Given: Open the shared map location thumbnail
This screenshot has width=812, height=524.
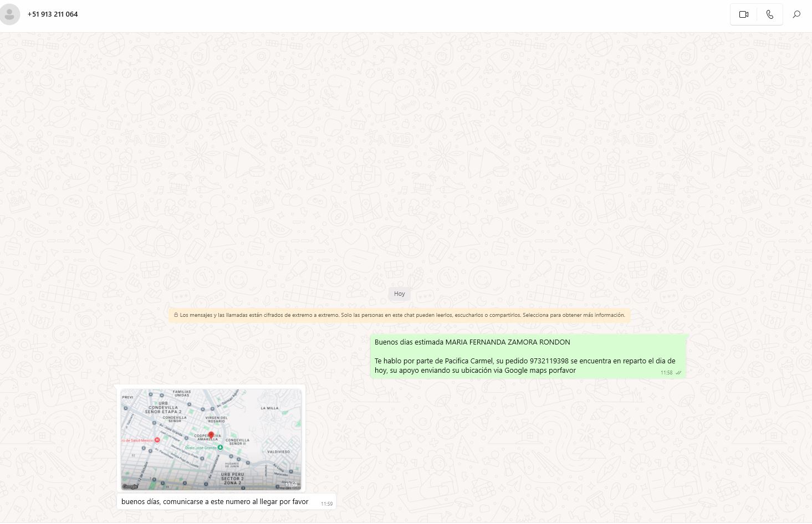Looking at the screenshot, I should click(211, 439).
